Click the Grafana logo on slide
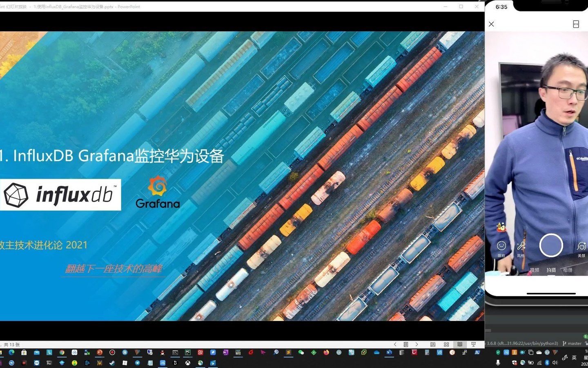The width and height of the screenshot is (588, 368). [158, 192]
